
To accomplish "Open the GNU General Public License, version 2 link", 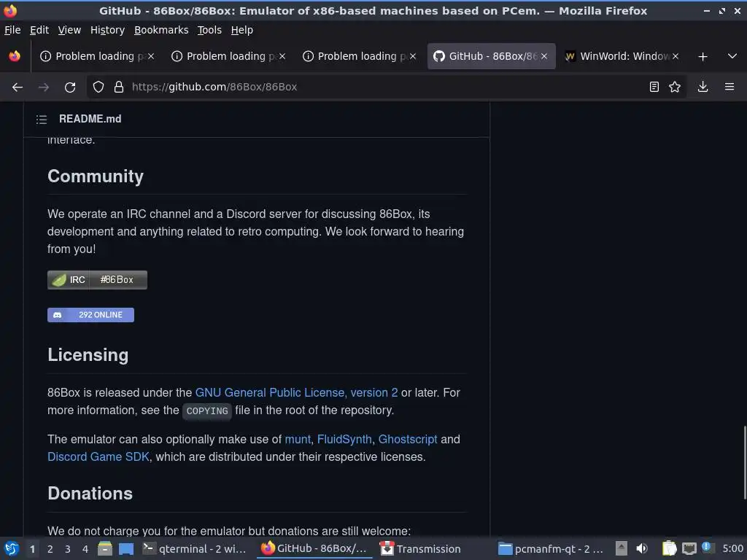I will coord(296,393).
